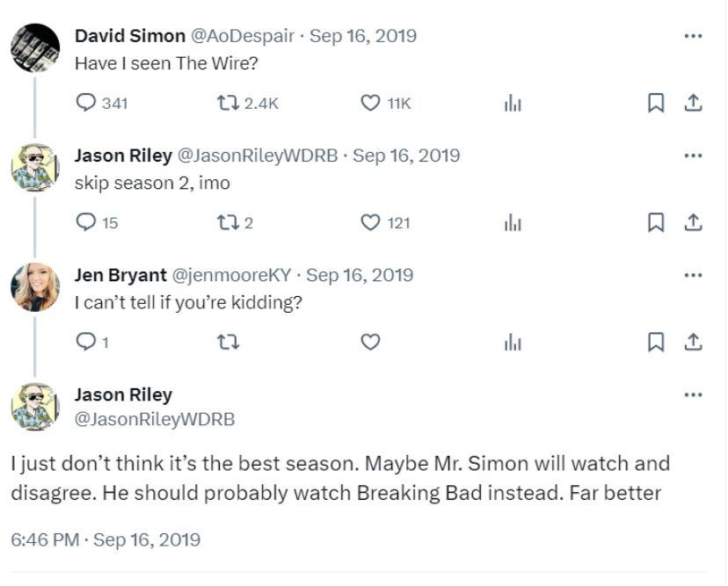Open @AoDespair profile handle link
The height and width of the screenshot is (586, 728).
pyautogui.click(x=242, y=36)
